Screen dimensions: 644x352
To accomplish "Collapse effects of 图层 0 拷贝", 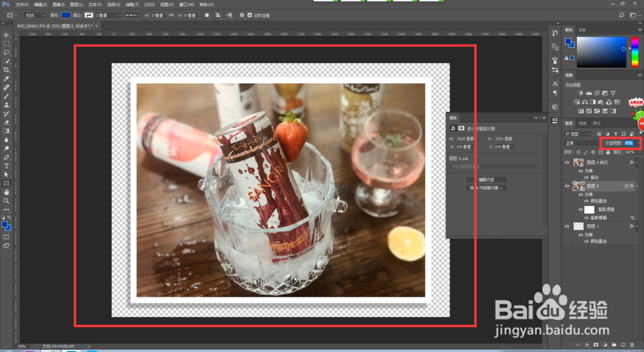I will [637, 163].
